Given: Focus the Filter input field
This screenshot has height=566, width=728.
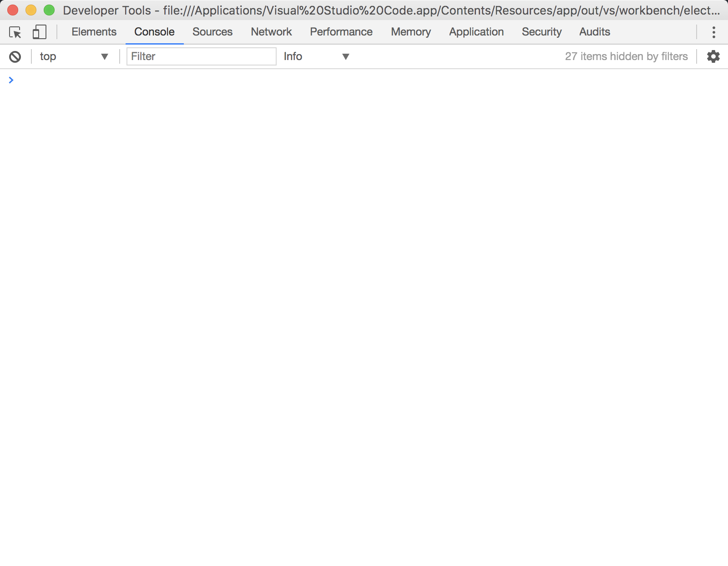Looking at the screenshot, I should [x=202, y=56].
